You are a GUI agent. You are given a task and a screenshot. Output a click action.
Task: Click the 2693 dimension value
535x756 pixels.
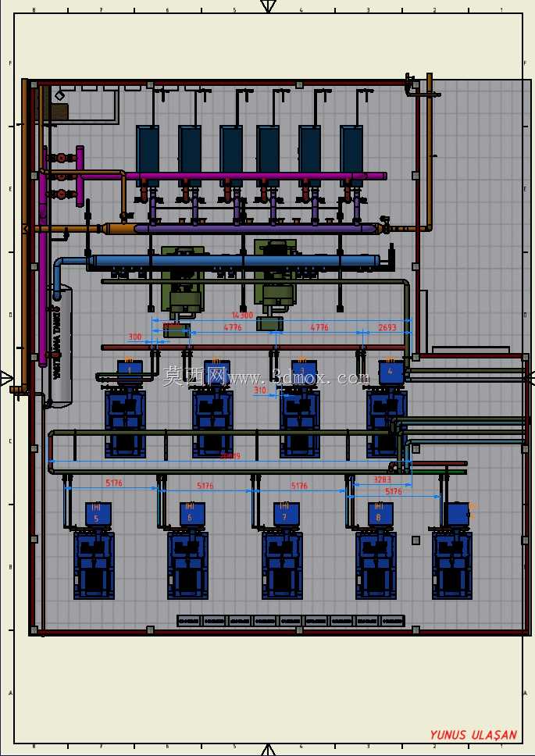(387, 327)
